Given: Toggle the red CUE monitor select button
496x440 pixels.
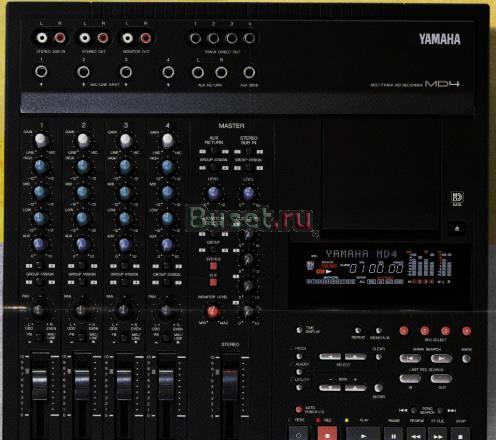Looking at the screenshot, I should (x=213, y=282).
